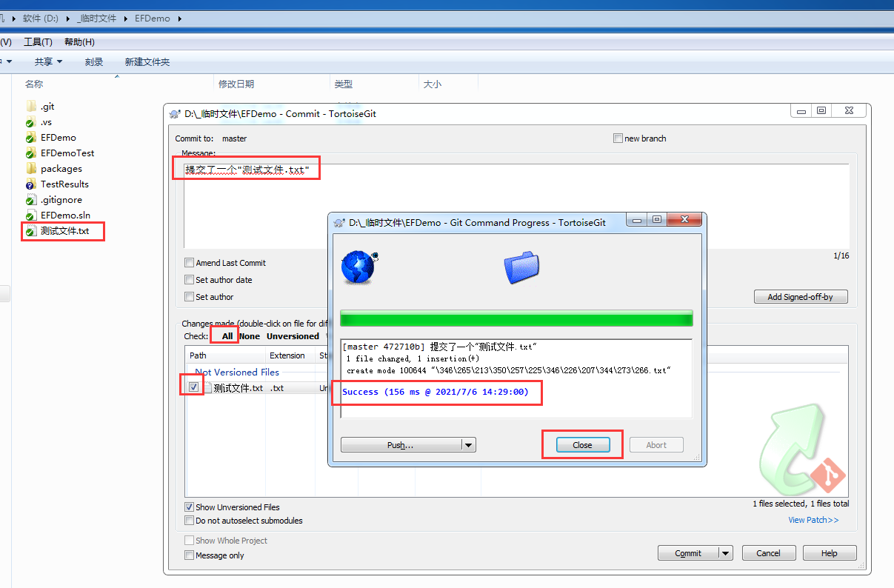The image size is (894, 588).
Task: Check the Set author option
Action: [189, 297]
